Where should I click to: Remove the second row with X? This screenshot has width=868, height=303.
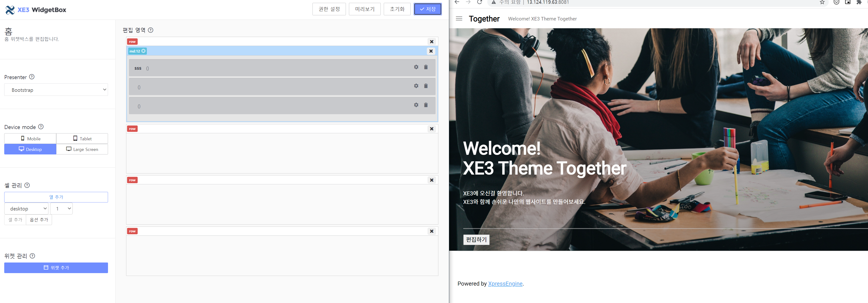coord(432,129)
